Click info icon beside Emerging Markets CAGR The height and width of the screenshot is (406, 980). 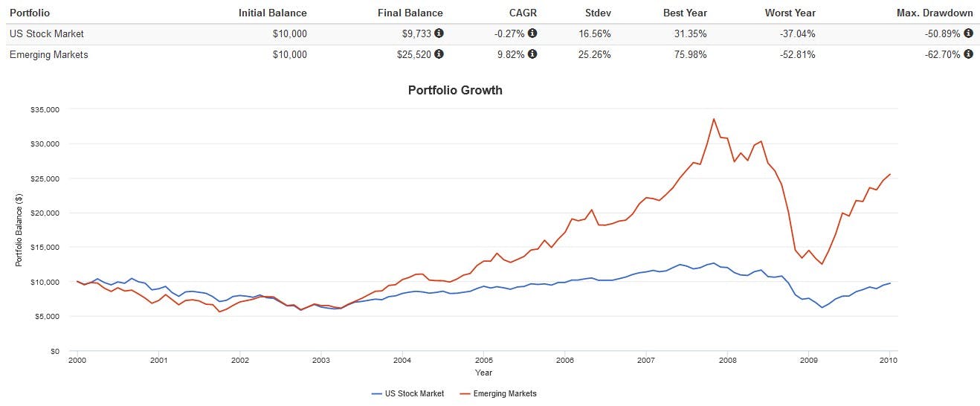(532, 54)
